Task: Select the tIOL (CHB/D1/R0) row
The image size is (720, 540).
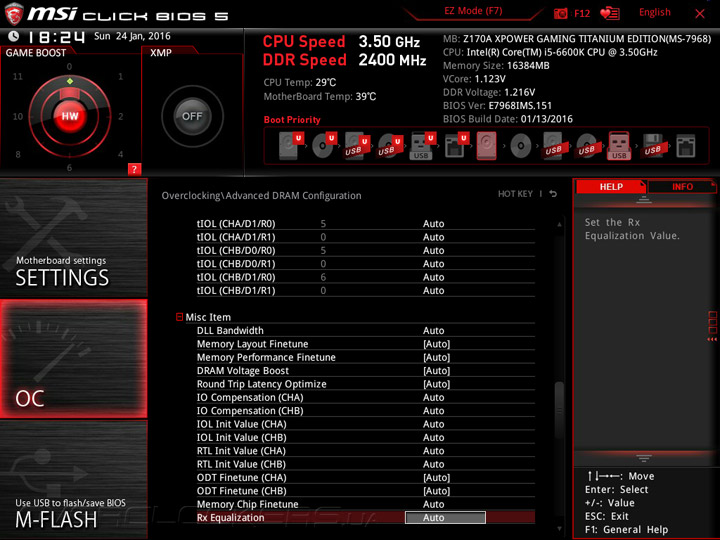Action: (366, 277)
